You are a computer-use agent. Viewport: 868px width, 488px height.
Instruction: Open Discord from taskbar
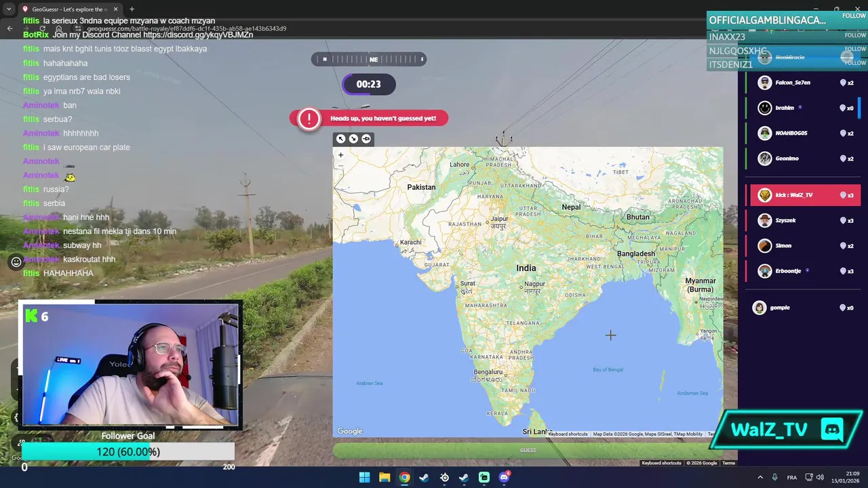click(504, 477)
